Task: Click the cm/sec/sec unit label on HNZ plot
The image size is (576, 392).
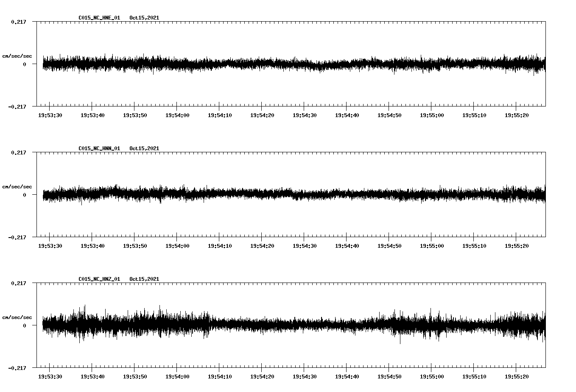Action: pos(17,317)
